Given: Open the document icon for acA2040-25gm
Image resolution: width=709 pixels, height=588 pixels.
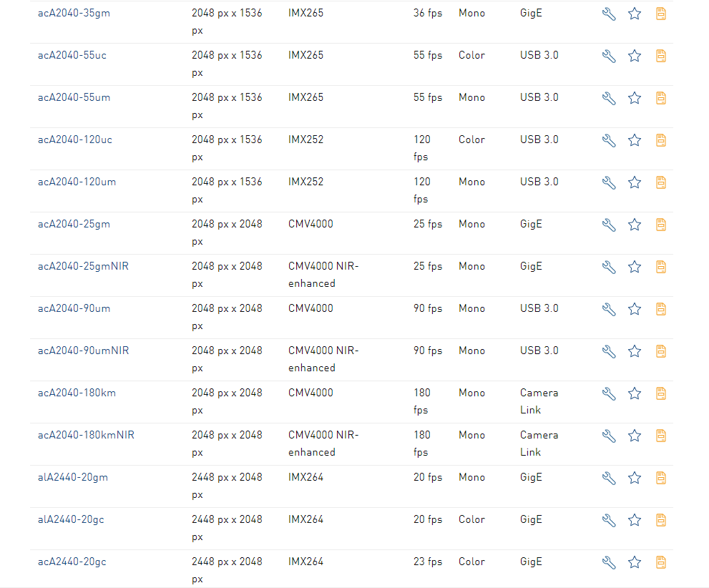Looking at the screenshot, I should click(x=661, y=225).
